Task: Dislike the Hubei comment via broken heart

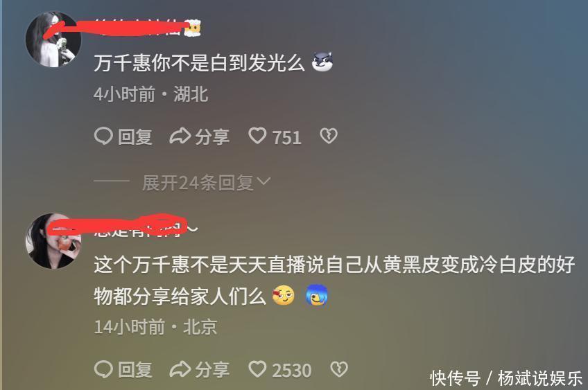Action: (x=329, y=136)
